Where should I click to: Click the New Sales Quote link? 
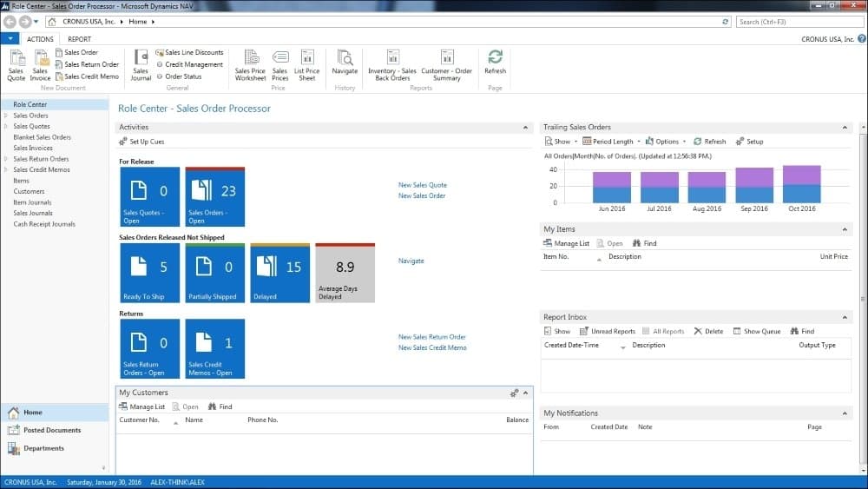(x=422, y=185)
